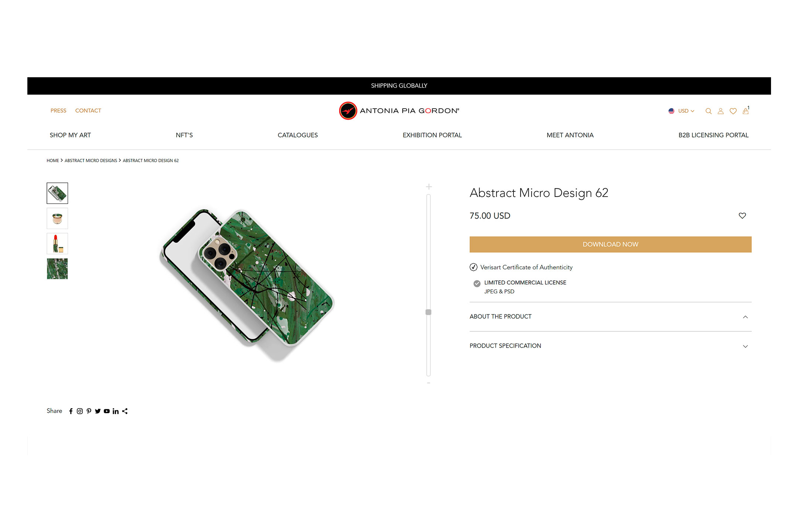The width and height of the screenshot is (798, 532).
Task: Share on Facebook icon
Action: (71, 411)
